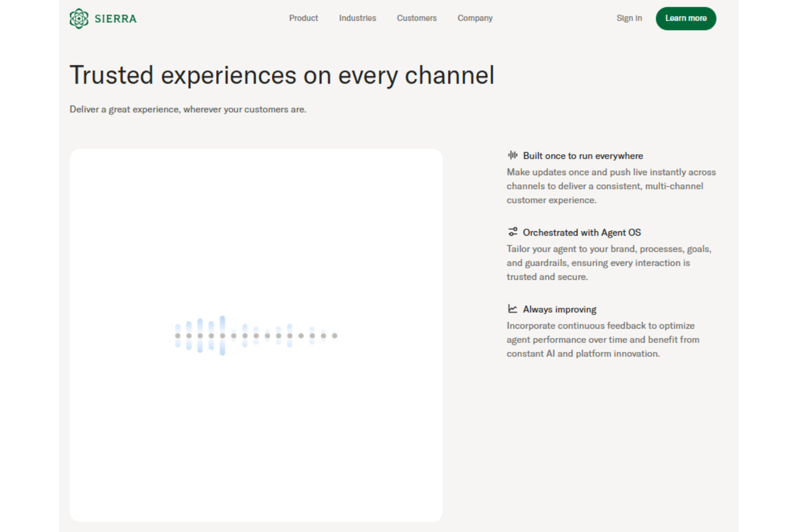The height and width of the screenshot is (532, 798).
Task: Open the Product menu
Action: coord(303,18)
